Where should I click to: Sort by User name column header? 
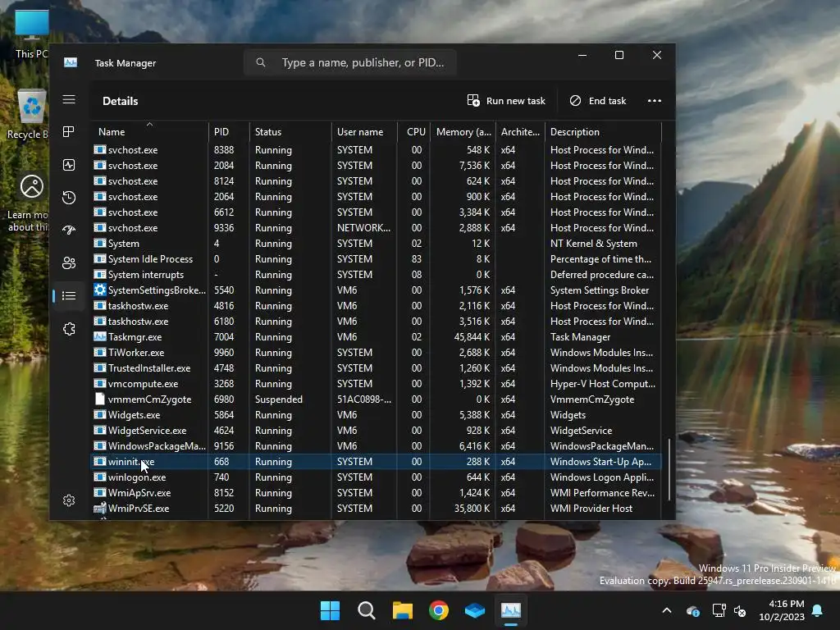click(x=364, y=132)
